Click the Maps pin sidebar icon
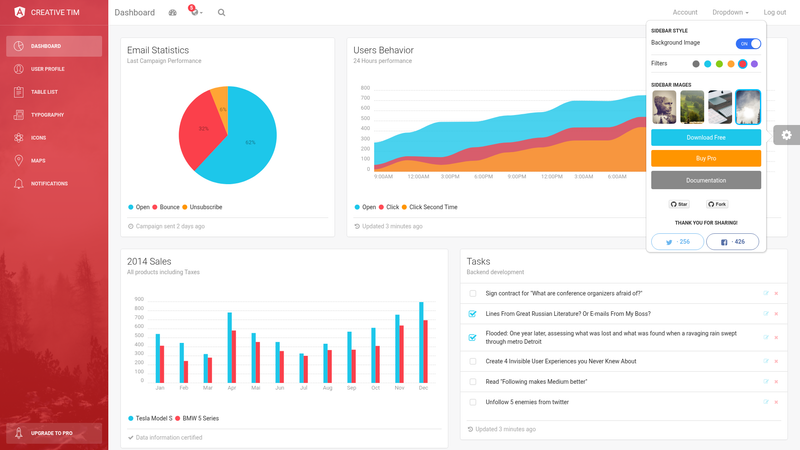The height and width of the screenshot is (450, 800). 19,161
